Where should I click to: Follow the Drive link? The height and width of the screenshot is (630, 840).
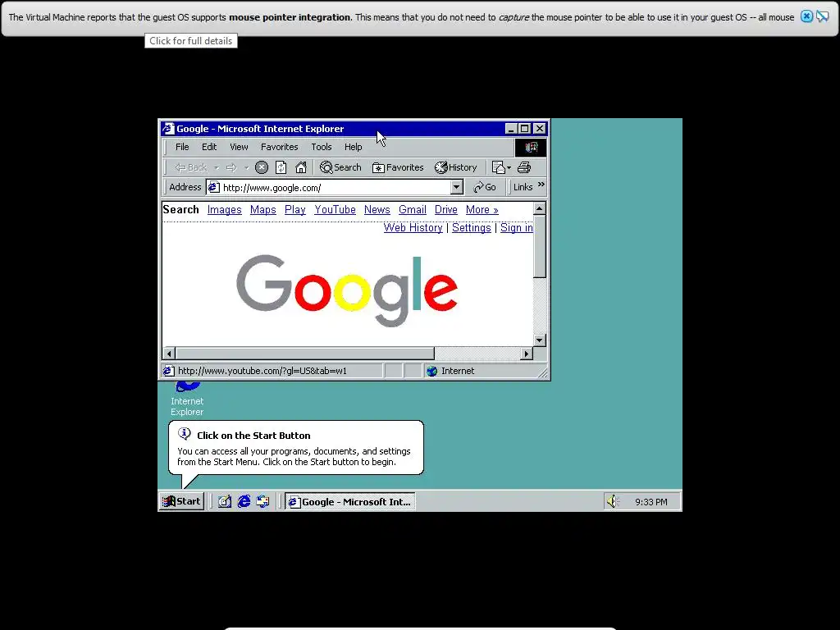coord(445,210)
